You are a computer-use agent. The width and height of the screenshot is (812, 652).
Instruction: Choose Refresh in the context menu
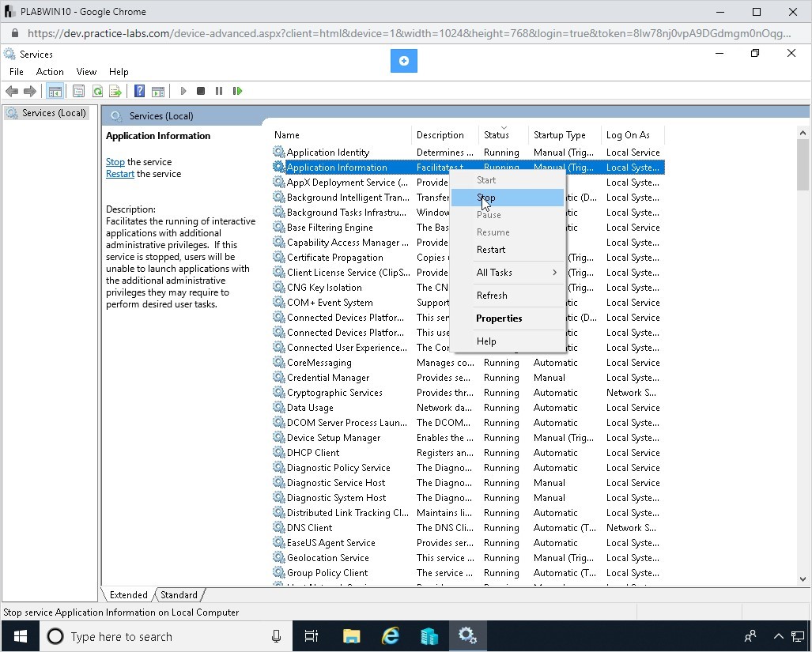pyautogui.click(x=508, y=296)
